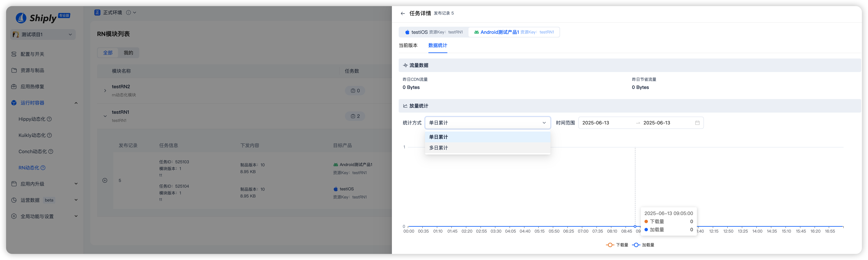The height and width of the screenshot is (260, 868).
Task: Click the 专业版 edition badge
Action: [64, 16]
